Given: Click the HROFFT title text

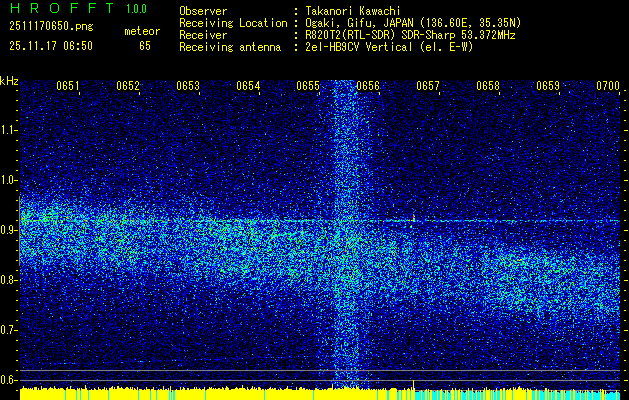Looking at the screenshot, I should (62, 8).
